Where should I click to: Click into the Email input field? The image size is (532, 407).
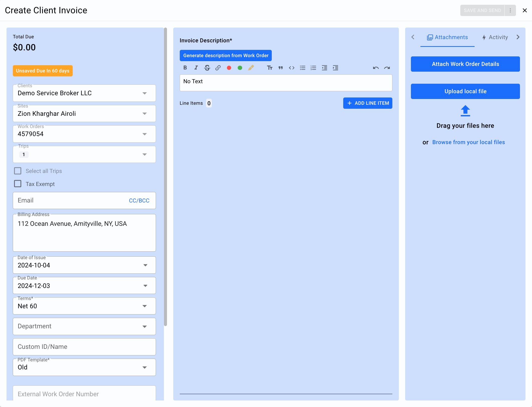70,200
